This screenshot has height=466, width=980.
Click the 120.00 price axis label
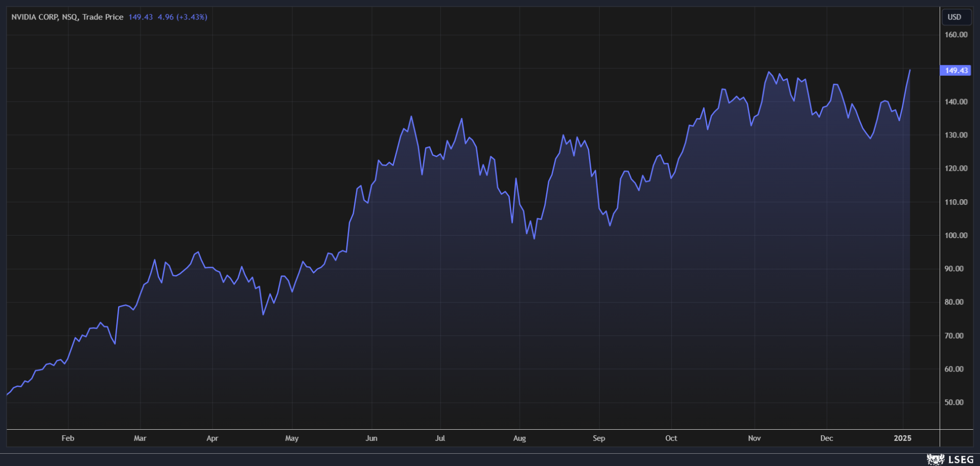click(956, 168)
